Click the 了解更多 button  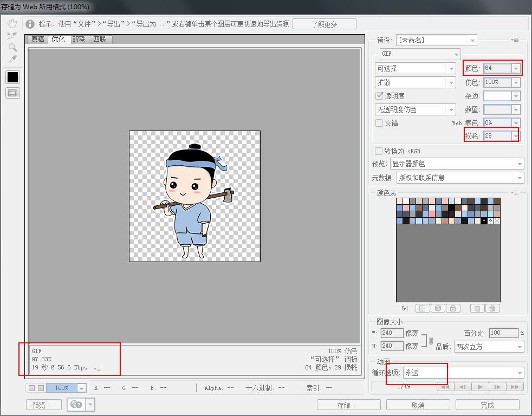pyautogui.click(x=325, y=24)
